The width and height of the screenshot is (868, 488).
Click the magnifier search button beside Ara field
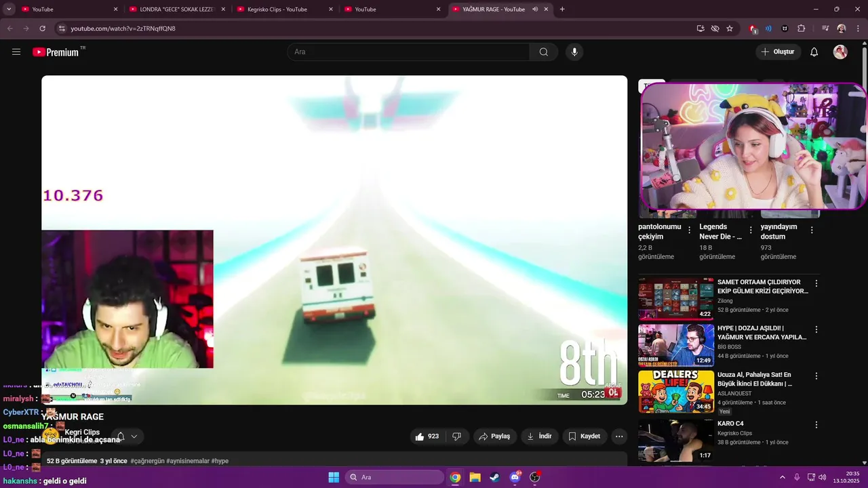tap(544, 52)
